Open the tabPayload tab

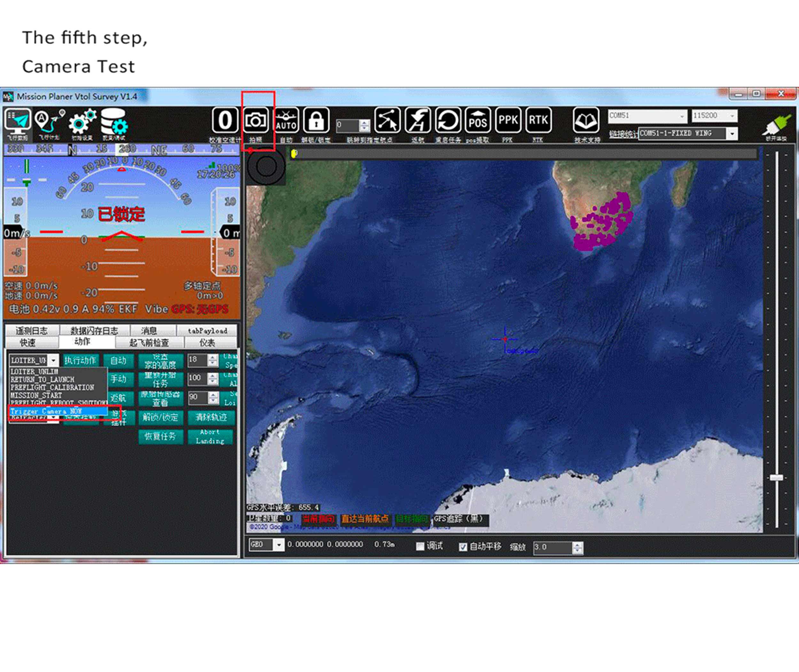click(x=207, y=331)
